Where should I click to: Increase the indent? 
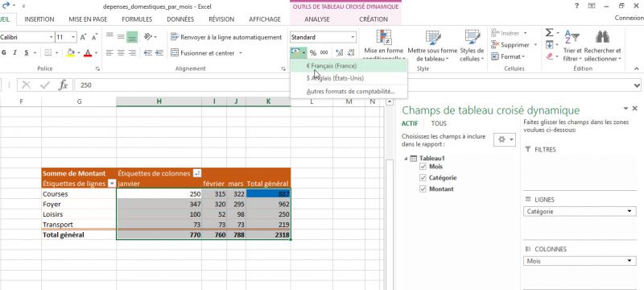(159, 52)
